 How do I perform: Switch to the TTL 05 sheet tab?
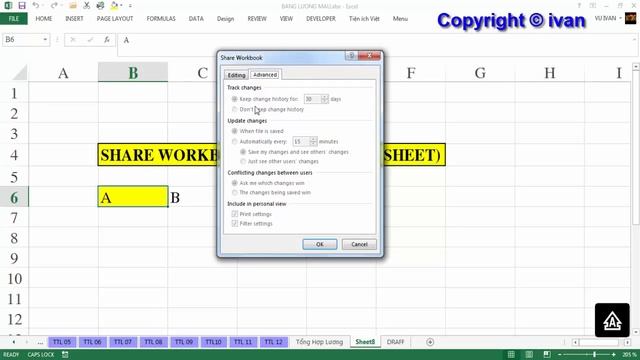click(x=62, y=342)
